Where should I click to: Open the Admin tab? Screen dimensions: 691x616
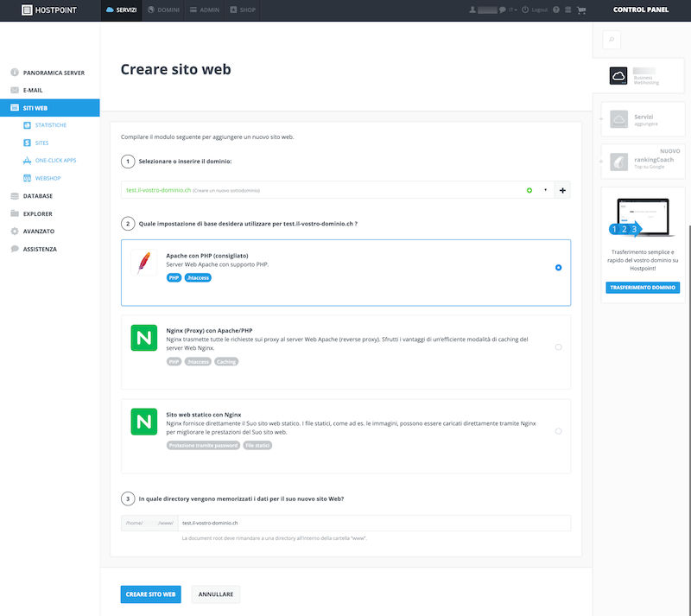tap(205, 10)
